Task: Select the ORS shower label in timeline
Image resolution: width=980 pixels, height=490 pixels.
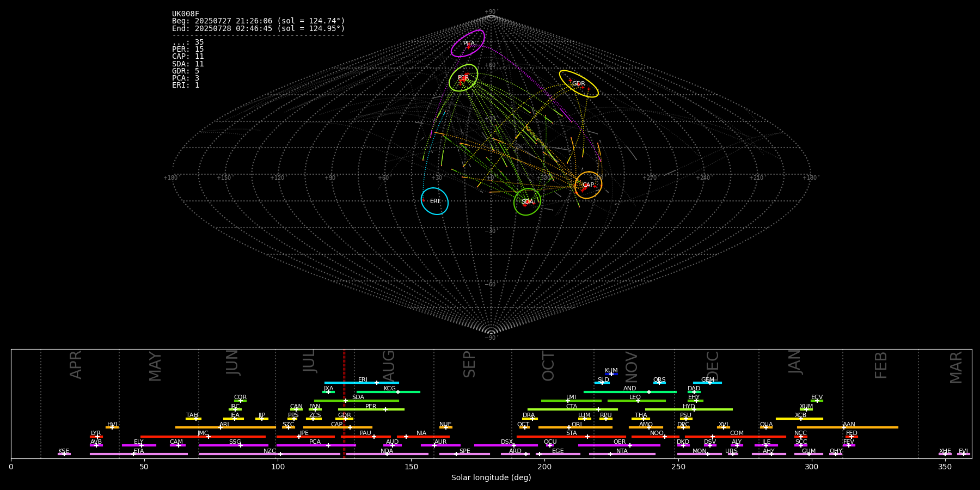Action: tap(659, 380)
